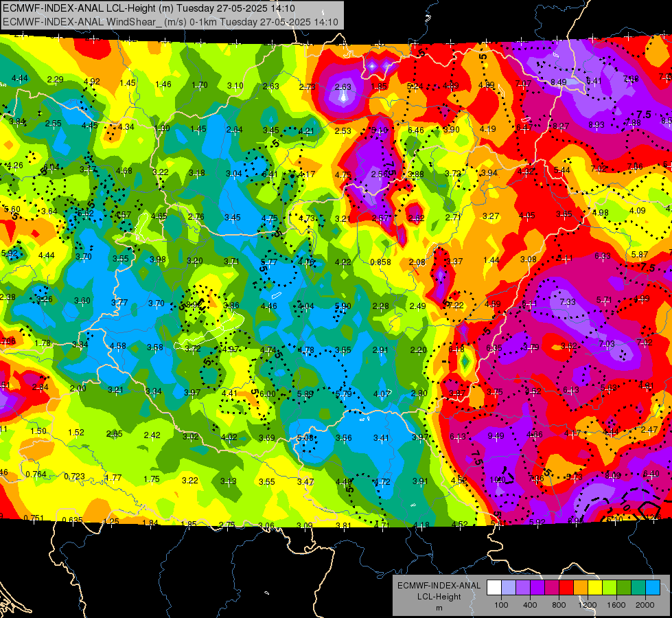Viewport: 672px width, 618px height.
Task: Click the shear value 4.58
Action: 118,345
